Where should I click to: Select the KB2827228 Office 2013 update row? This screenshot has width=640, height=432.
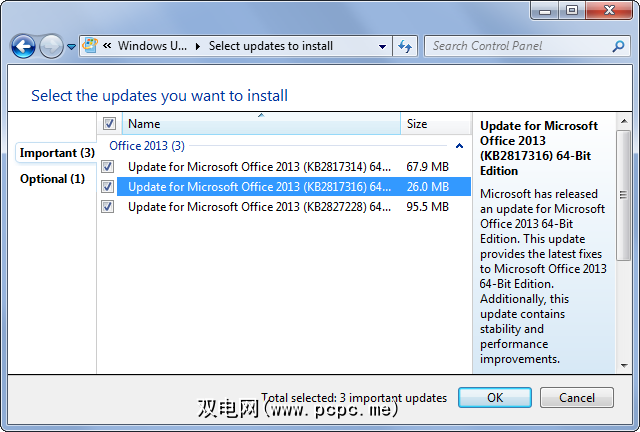260,207
